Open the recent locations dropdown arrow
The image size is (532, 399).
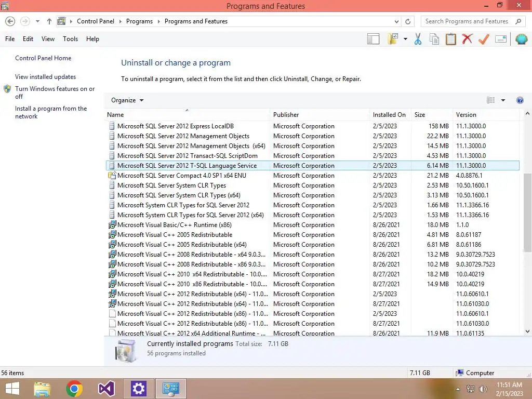[37, 21]
